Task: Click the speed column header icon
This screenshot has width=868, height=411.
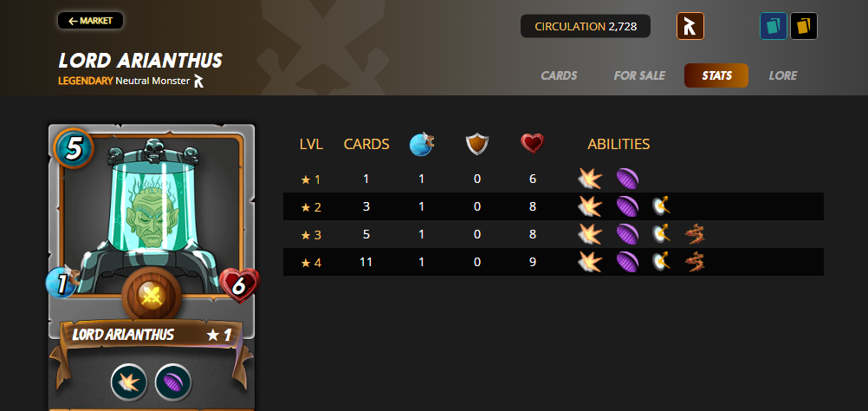Action: tap(422, 144)
